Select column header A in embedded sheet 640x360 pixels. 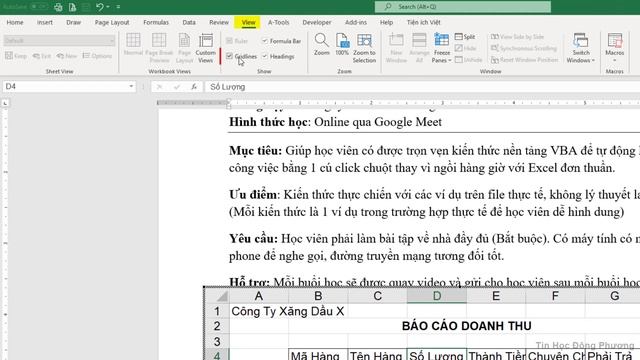tap(259, 296)
